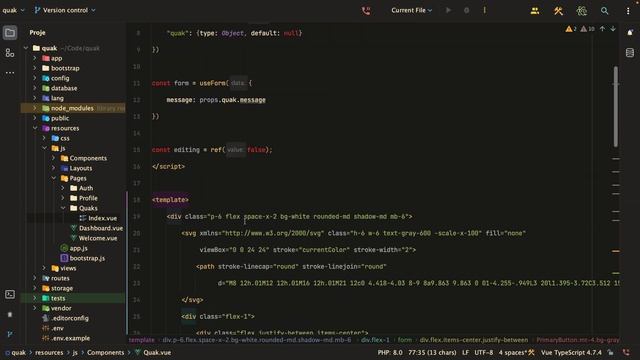Click the Project panel title
Viewport: 640px width, 360px height.
[x=37, y=33]
